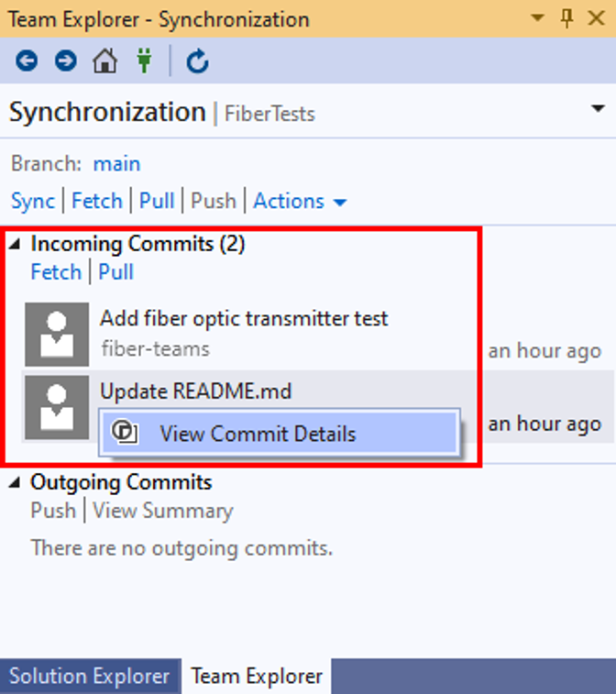
Task: Switch to the Solution Explorer tab
Action: pyautogui.click(x=90, y=677)
